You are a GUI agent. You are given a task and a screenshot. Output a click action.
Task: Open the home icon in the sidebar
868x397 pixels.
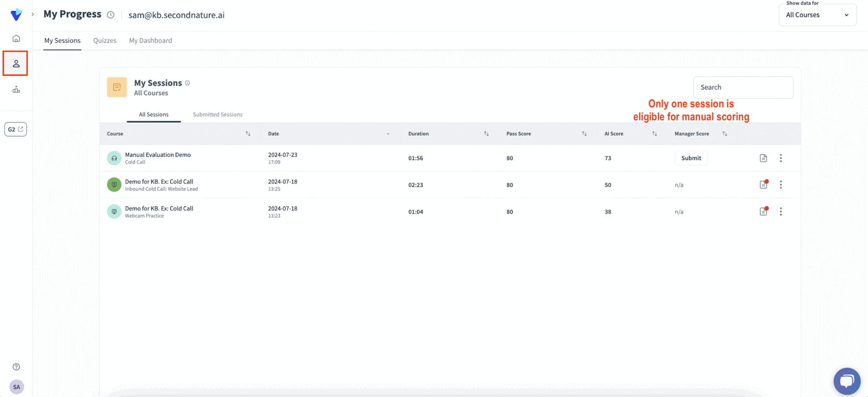(16, 39)
